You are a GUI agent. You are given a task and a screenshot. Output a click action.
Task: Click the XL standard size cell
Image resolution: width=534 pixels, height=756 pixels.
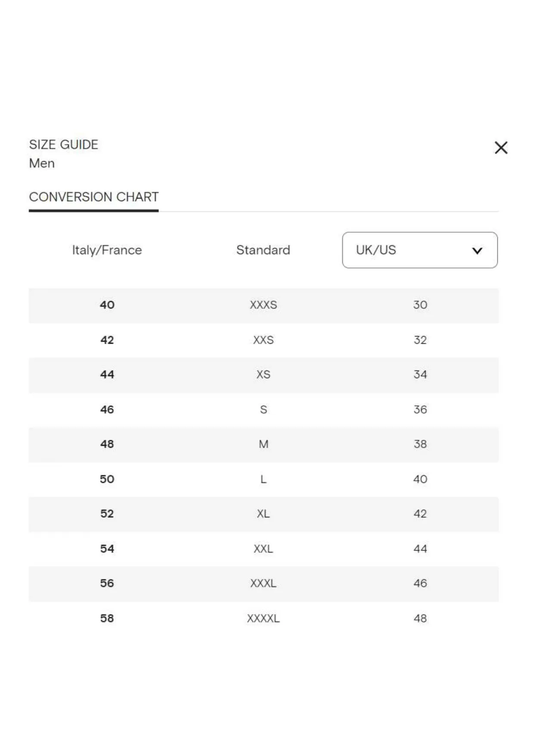click(x=263, y=513)
